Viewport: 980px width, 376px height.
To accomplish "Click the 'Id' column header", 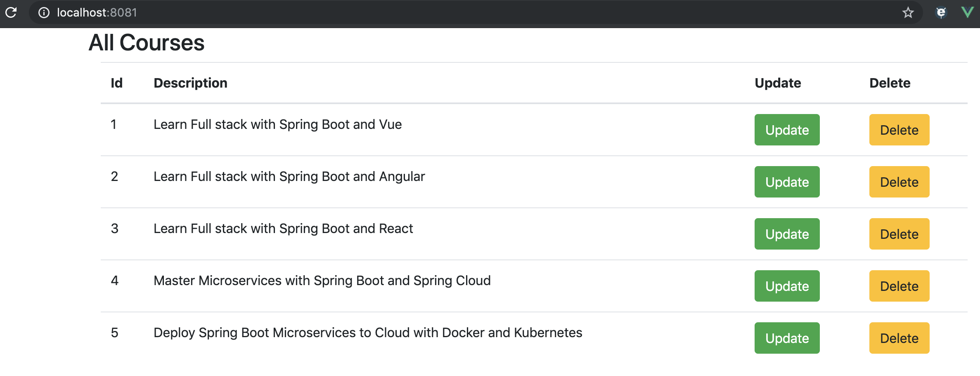I will 117,83.
